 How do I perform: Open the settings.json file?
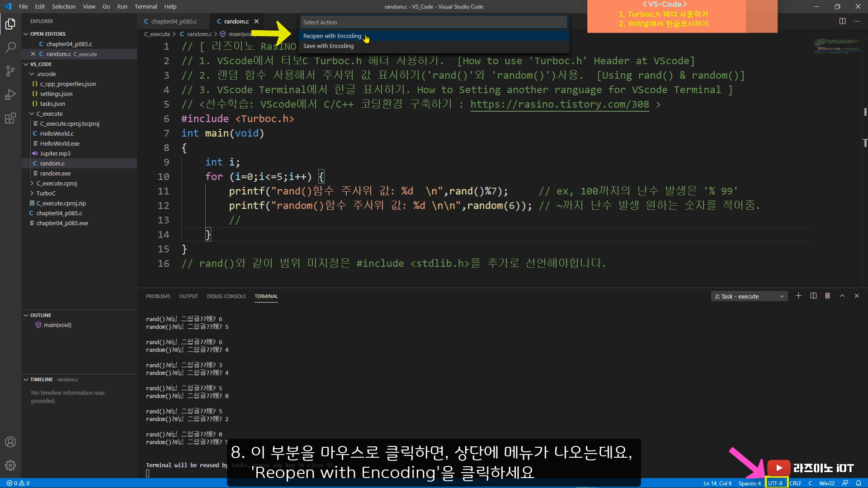[56, 94]
